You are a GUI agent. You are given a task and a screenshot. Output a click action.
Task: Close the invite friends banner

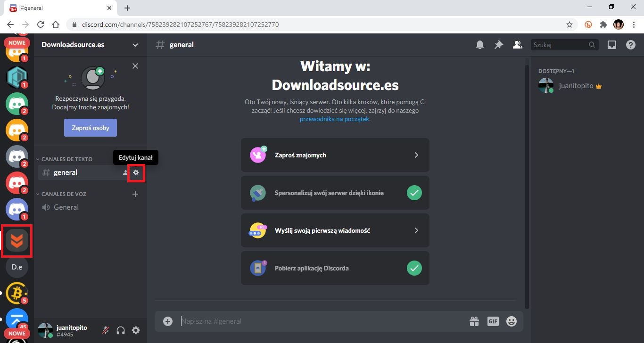(135, 66)
